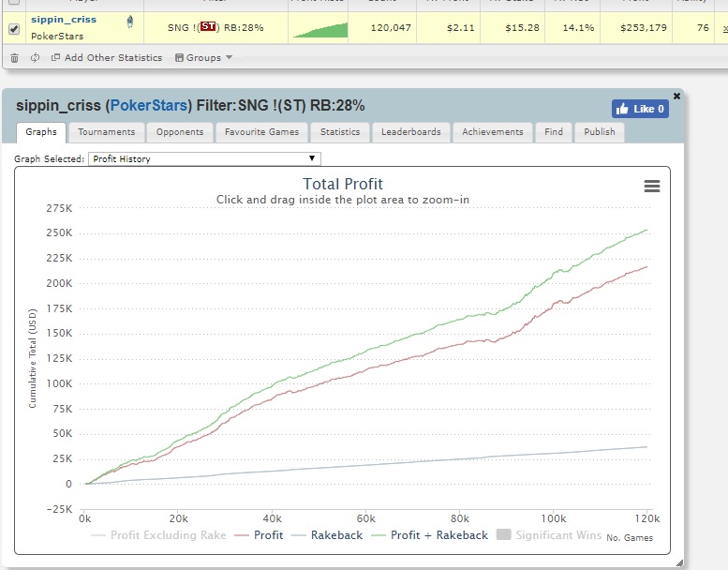Switch to the Tournaments tab
The width and height of the screenshot is (728, 570).
pyautogui.click(x=106, y=132)
